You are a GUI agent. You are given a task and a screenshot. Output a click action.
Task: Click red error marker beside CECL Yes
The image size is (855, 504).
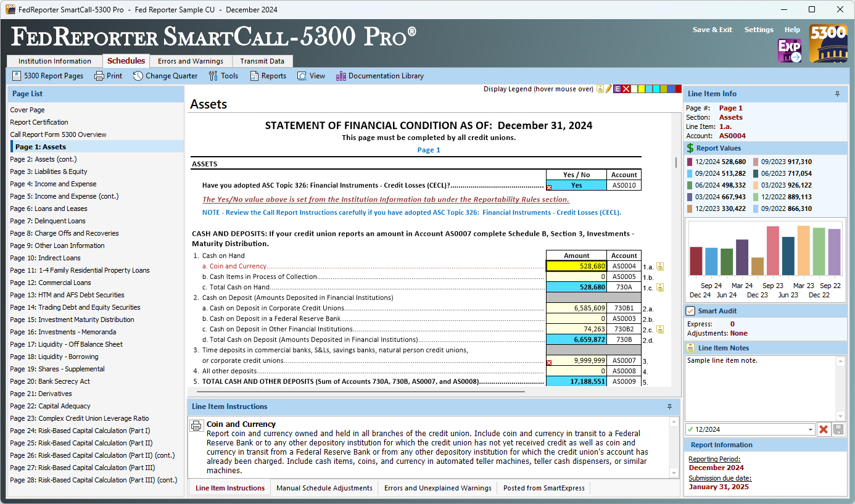[549, 188]
